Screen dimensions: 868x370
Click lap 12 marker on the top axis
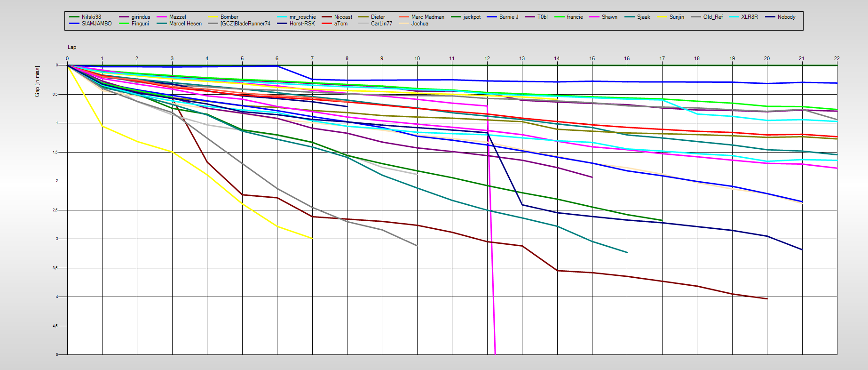[x=487, y=59]
